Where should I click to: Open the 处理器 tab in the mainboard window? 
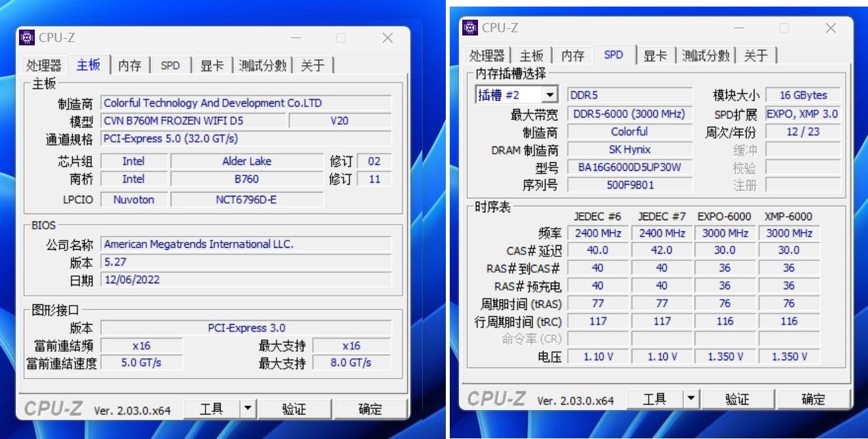(x=44, y=66)
